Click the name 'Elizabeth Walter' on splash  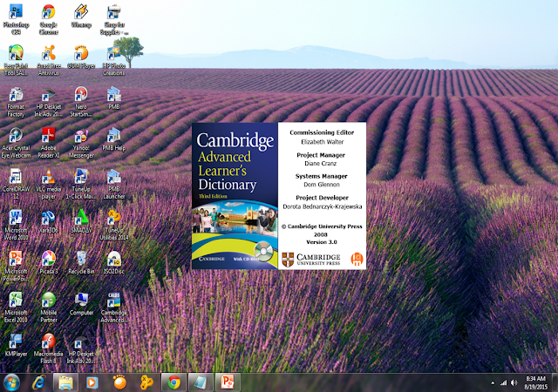point(323,142)
